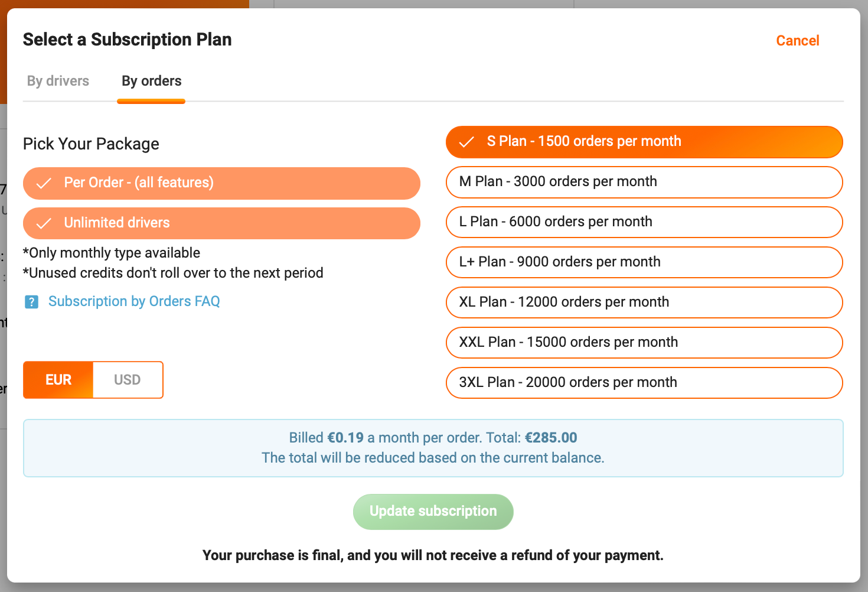
Task: Click the checkmark icon on S Plan
Action: coord(466,142)
